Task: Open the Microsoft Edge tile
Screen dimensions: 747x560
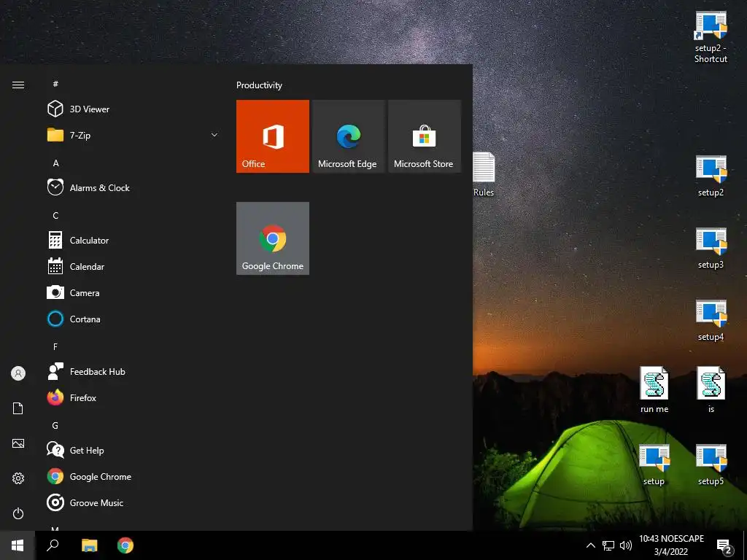Action: click(348, 136)
